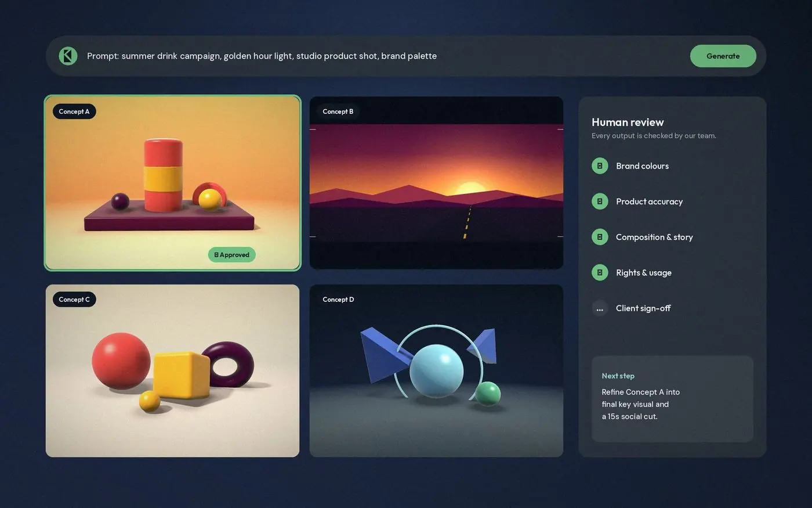812x508 pixels.
Task: Click the Rights & usage label
Action: click(644, 272)
